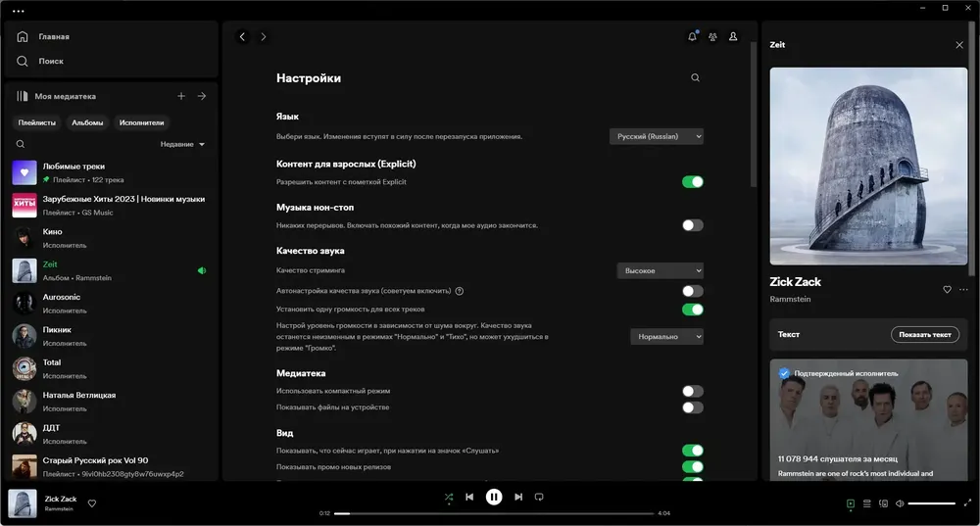980x526 pixels.
Task: Open language dropdown Русский (Russian)
Action: 657,137
